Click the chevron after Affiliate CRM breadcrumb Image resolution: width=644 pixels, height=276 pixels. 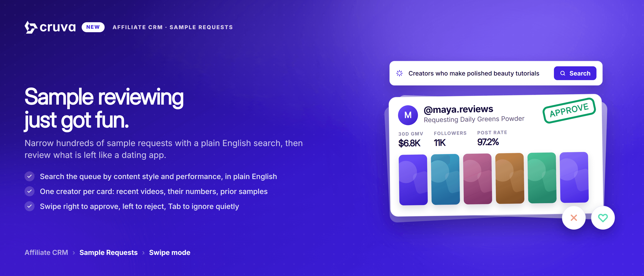[x=74, y=253]
